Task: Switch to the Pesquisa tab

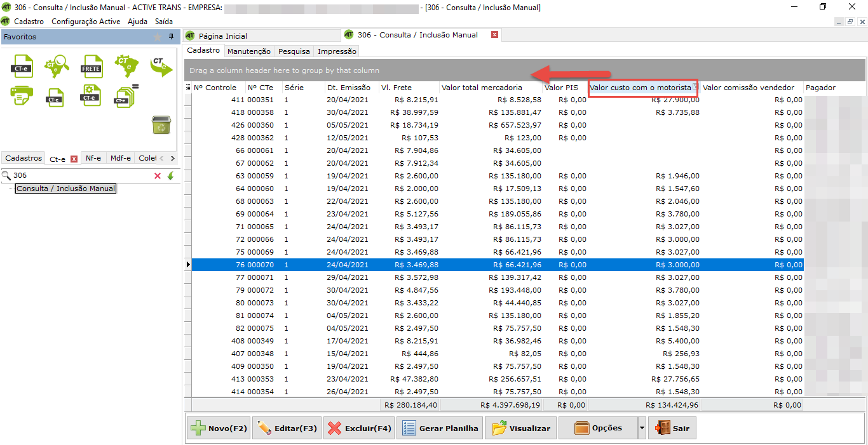Action: pyautogui.click(x=294, y=51)
